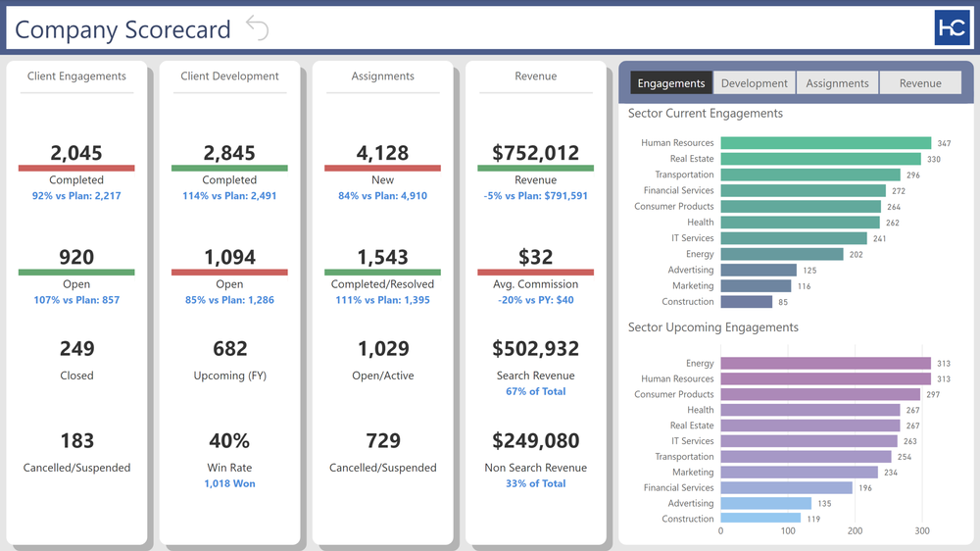Select the Marketing current engagements bar

click(x=756, y=286)
